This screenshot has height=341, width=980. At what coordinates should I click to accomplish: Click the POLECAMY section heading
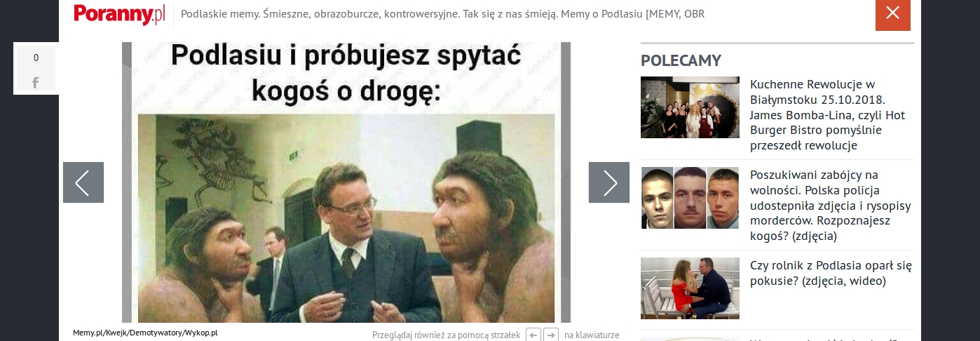(681, 60)
